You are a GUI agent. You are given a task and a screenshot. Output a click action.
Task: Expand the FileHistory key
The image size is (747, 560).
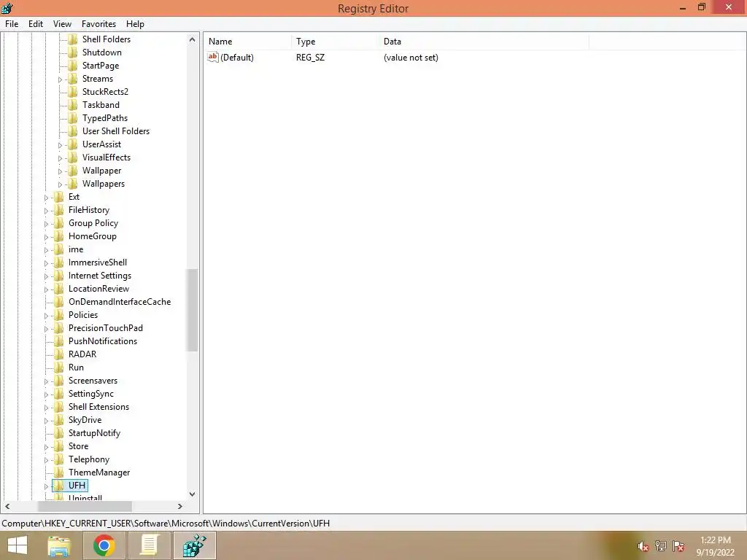(46, 211)
